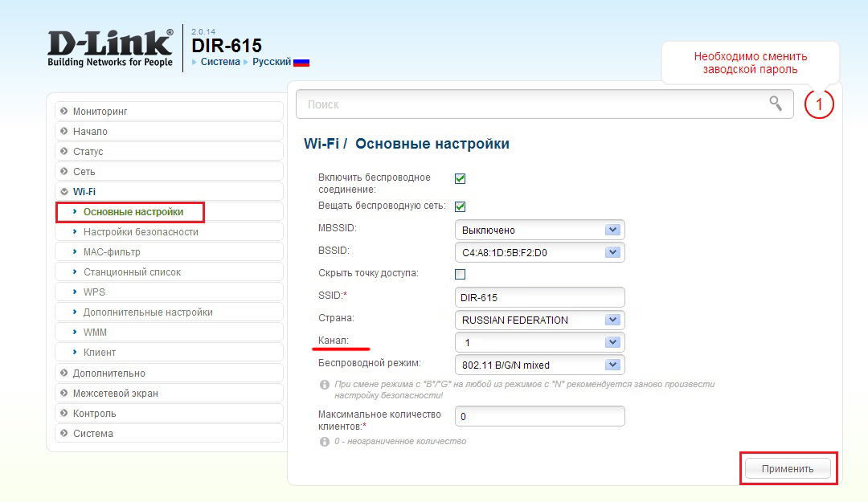The height and width of the screenshot is (502, 868).
Task: Open Настройки безопасности submenu item
Action: tap(169, 232)
